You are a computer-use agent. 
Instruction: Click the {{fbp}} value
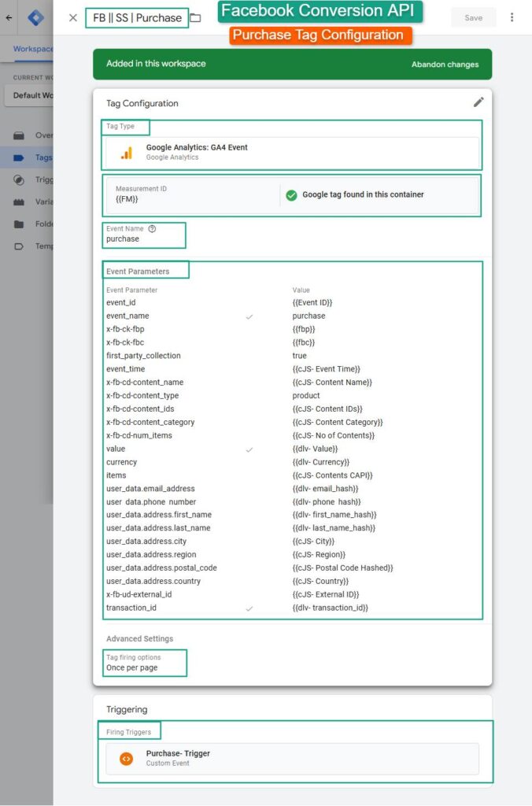point(304,329)
